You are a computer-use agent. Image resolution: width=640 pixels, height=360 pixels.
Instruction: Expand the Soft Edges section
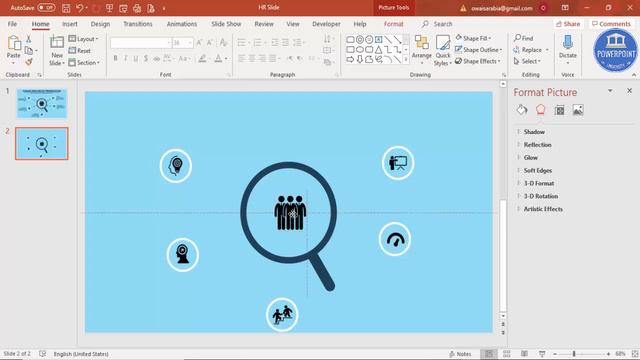(x=538, y=170)
